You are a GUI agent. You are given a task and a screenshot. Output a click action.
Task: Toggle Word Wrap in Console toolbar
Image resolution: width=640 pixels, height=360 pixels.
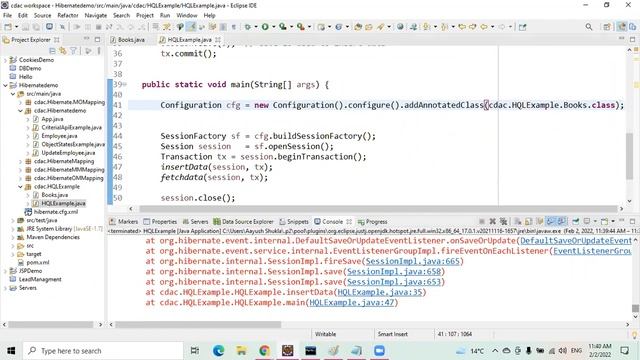click(x=540, y=221)
